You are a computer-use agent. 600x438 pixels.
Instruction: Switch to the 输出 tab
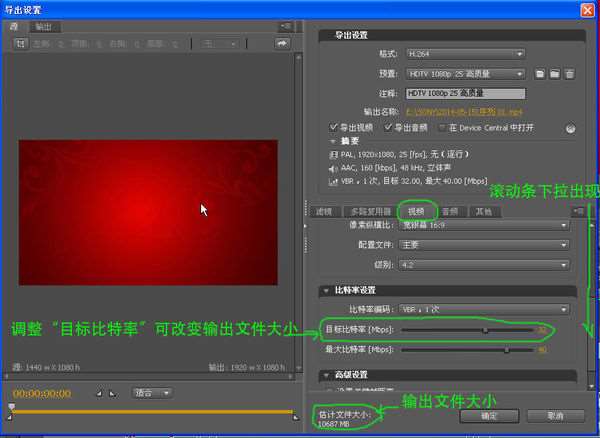click(45, 27)
